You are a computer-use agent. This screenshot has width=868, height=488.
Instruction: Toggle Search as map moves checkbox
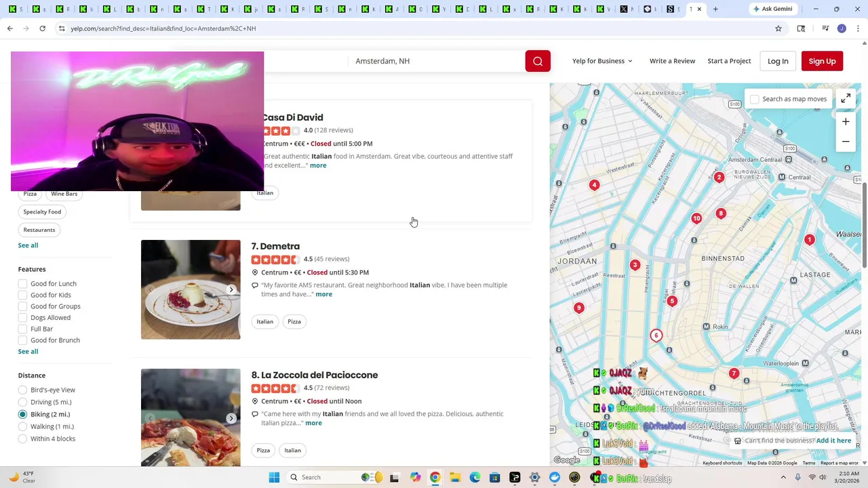754,99
